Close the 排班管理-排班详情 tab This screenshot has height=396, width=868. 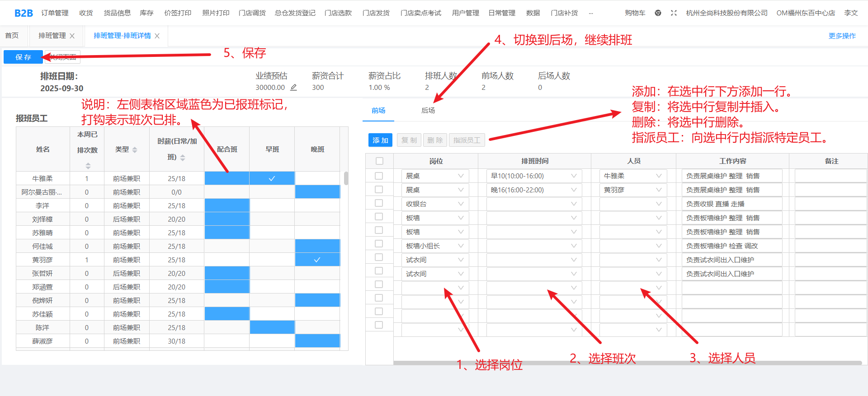[x=157, y=36]
